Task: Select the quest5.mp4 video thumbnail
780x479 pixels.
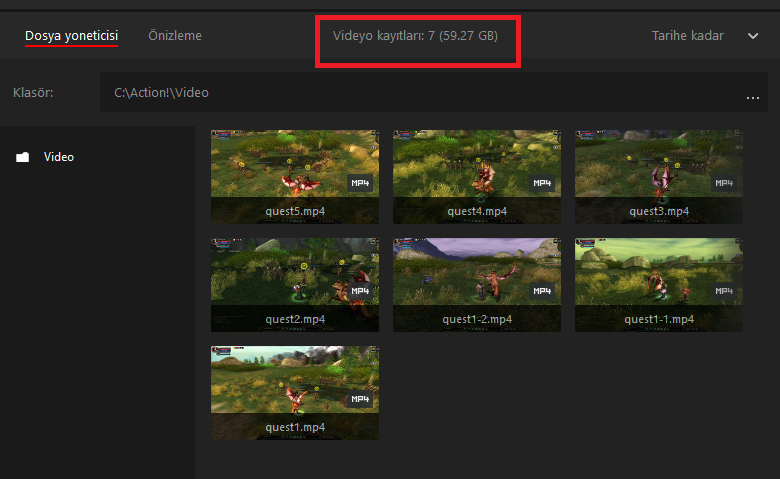Action: pyautogui.click(x=295, y=177)
